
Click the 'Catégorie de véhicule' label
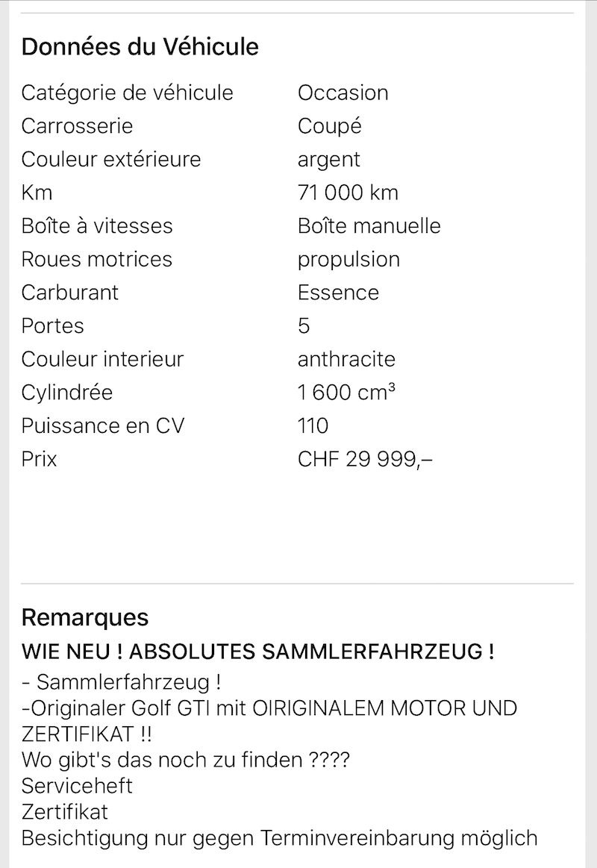128,93
